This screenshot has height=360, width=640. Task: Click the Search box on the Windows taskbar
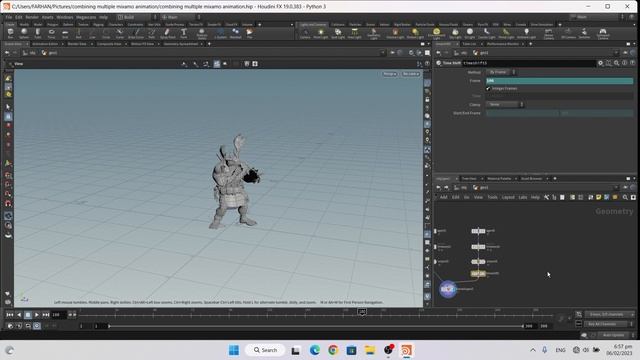[265, 350]
